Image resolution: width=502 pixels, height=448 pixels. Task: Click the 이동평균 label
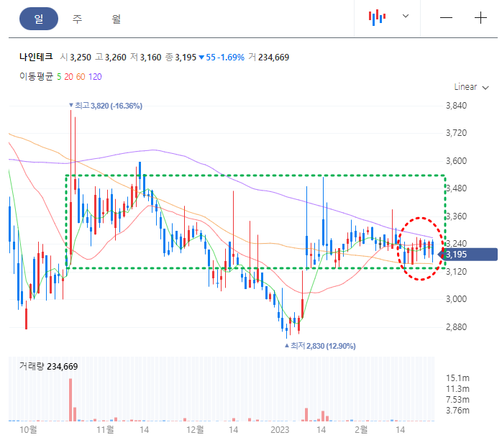click(x=36, y=77)
